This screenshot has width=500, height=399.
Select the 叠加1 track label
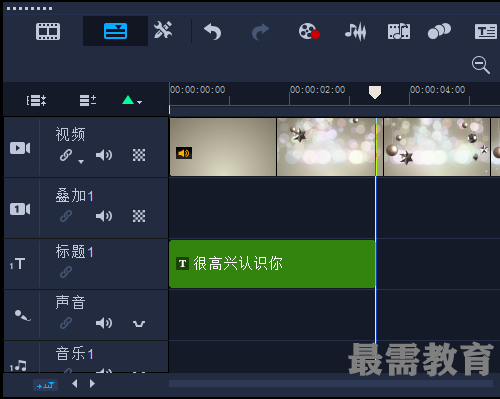pyautogui.click(x=74, y=195)
